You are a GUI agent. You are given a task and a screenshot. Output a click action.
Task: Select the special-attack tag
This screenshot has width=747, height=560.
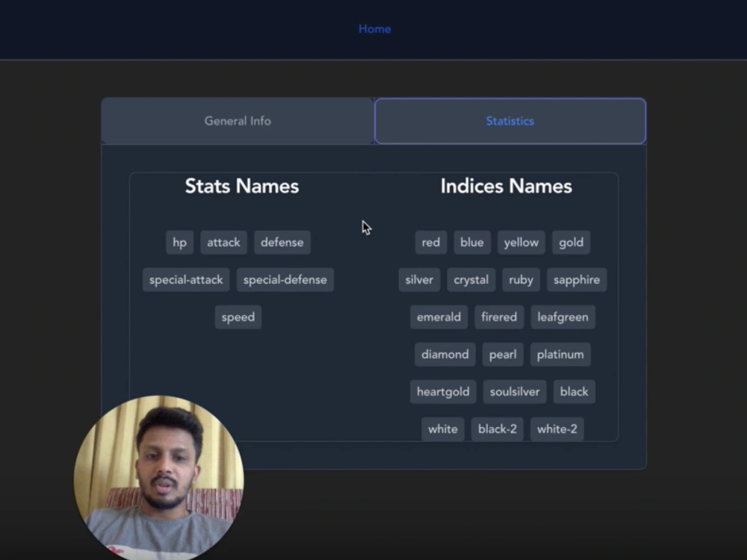tap(186, 279)
